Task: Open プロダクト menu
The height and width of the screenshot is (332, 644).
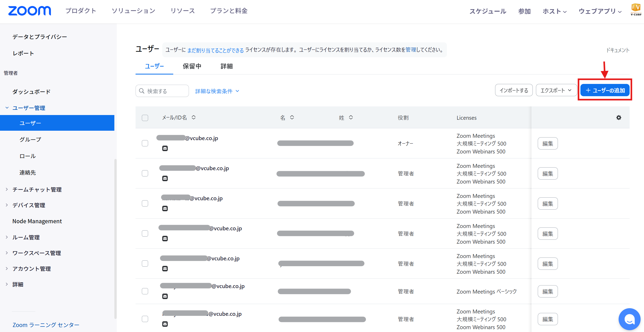Action: click(x=81, y=11)
